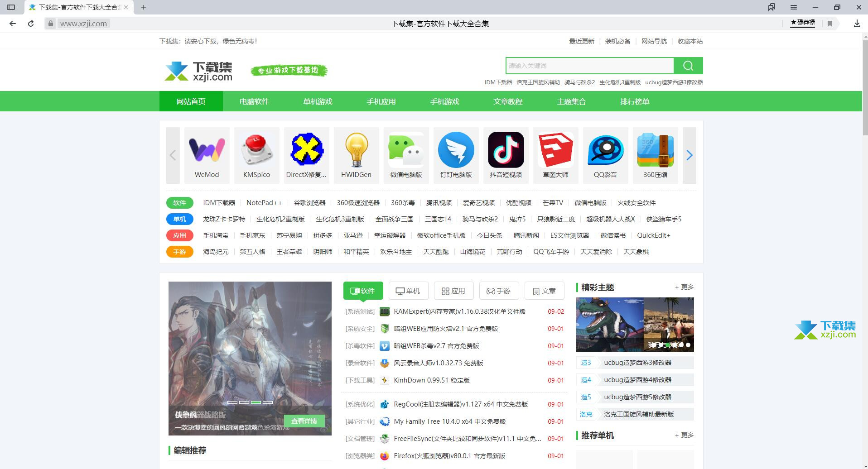Screen dimensions: 868x469
Task: Open the 排行榜单 navigation menu
Action: point(635,101)
